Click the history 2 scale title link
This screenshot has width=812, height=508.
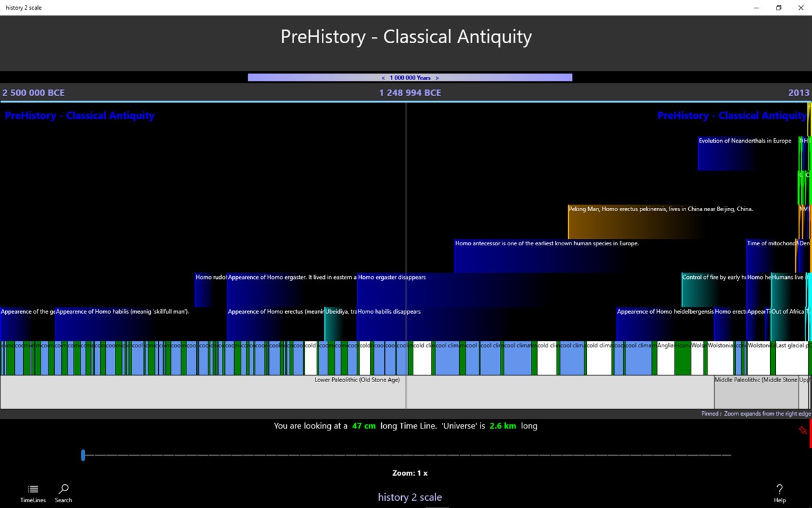410,497
